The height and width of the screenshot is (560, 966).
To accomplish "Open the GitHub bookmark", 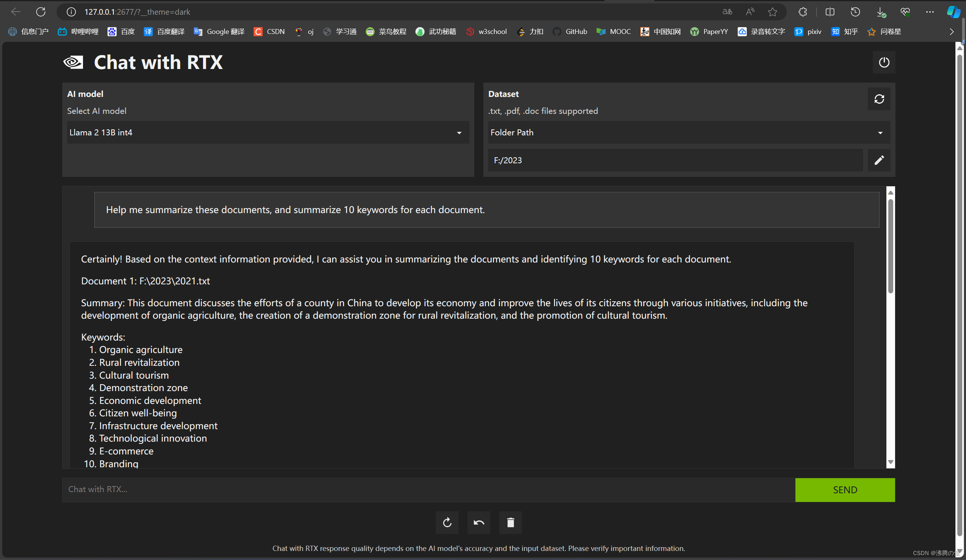I will pos(570,32).
